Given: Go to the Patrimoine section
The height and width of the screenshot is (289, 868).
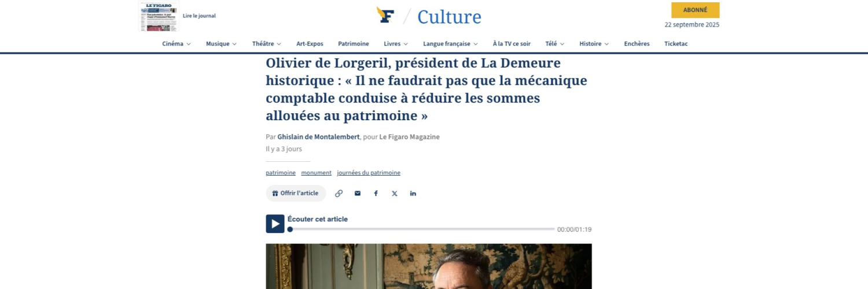Looking at the screenshot, I should click(x=354, y=44).
